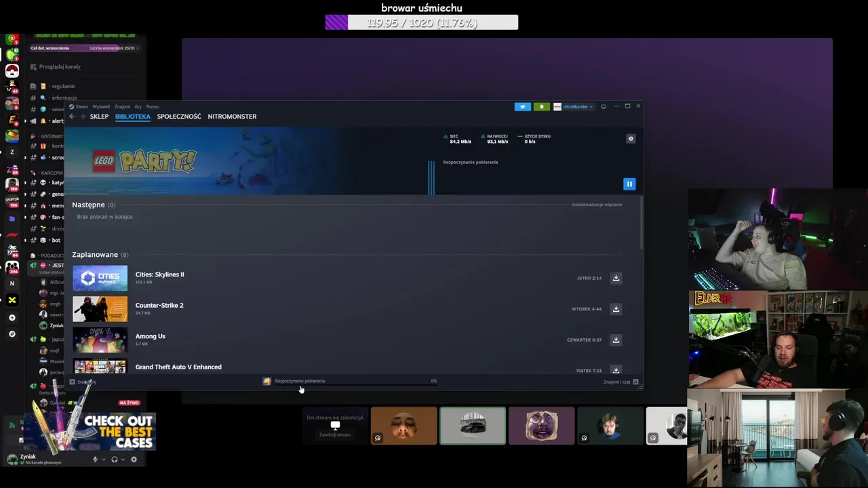Click Autoaktualizacje włączone link

(597, 205)
